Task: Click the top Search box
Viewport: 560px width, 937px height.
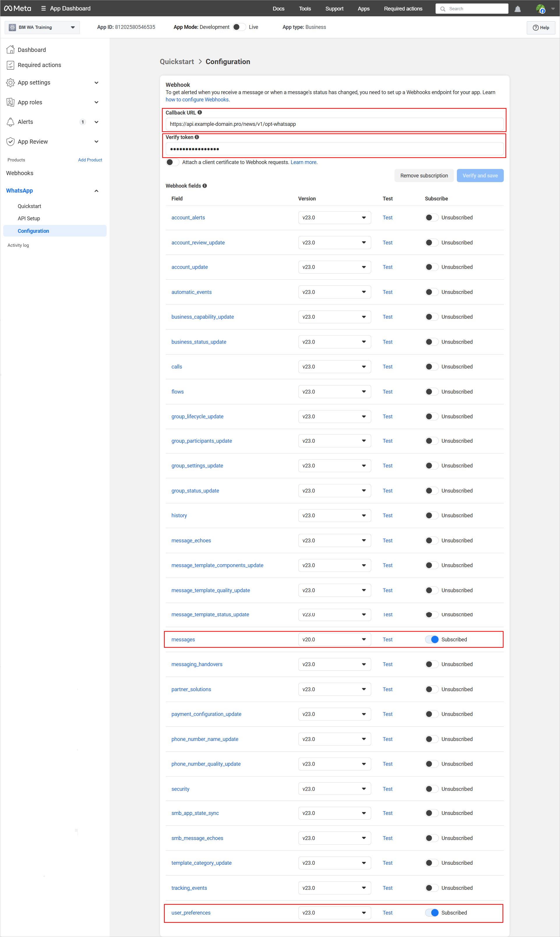Action: click(472, 9)
